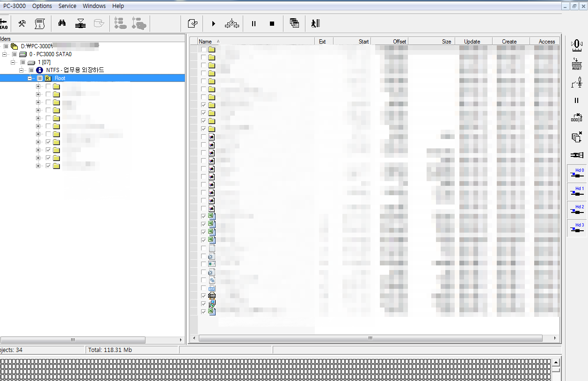Toggle the checkbox beside Root
The width and height of the screenshot is (588, 381).
pos(40,78)
